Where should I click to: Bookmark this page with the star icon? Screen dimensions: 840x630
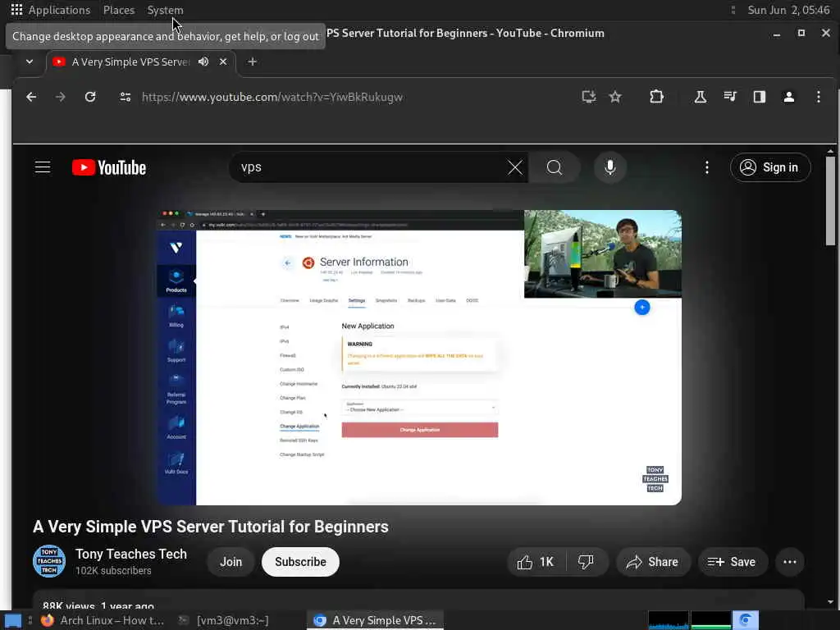pos(615,97)
